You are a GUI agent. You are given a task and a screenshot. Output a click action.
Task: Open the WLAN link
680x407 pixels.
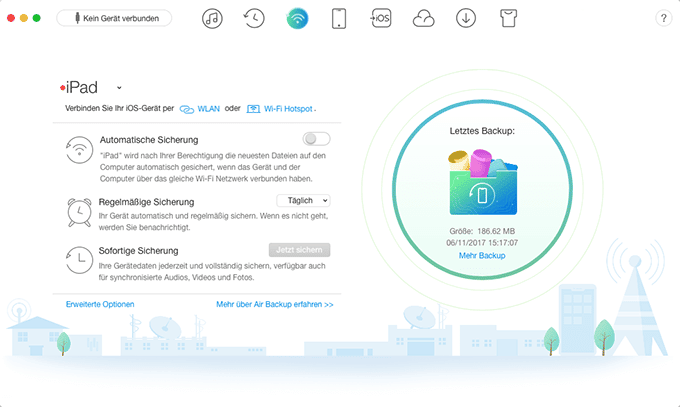[x=209, y=109]
